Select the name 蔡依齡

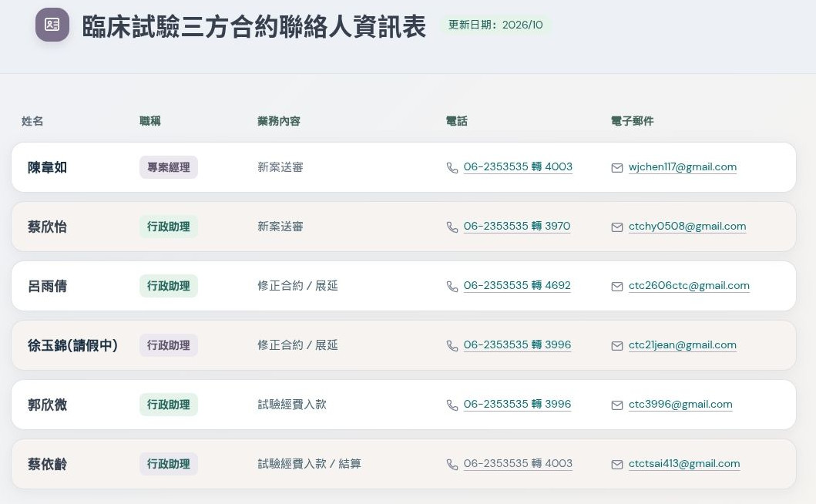[x=47, y=465]
